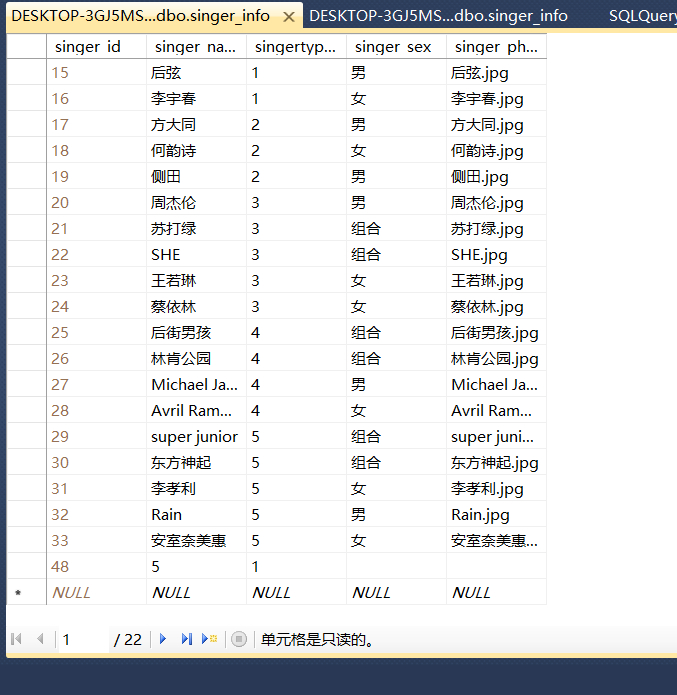The image size is (677, 695).
Task: Click the singer name cell 蔡依林
Action: 196,306
